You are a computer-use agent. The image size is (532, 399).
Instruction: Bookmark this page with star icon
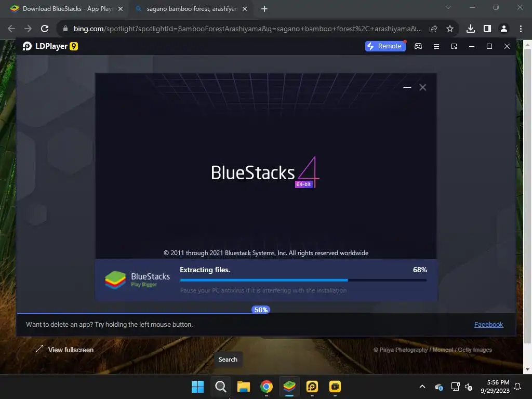pos(450,29)
